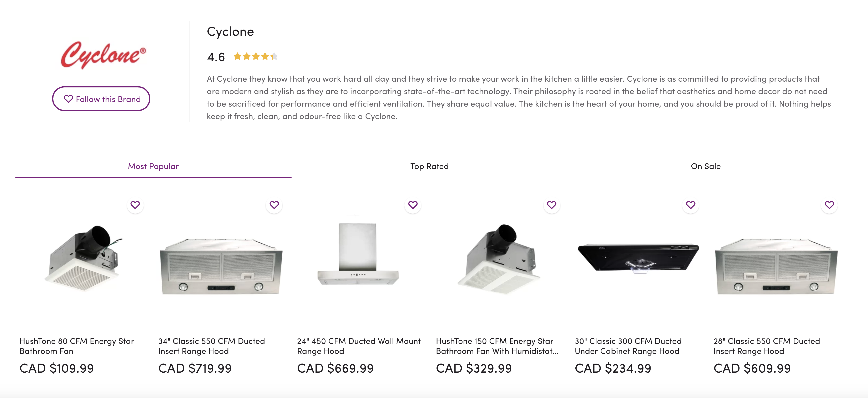Click the heart icon on 34" Classic 550 CFM hood
This screenshot has height=398, width=868.
click(x=274, y=205)
